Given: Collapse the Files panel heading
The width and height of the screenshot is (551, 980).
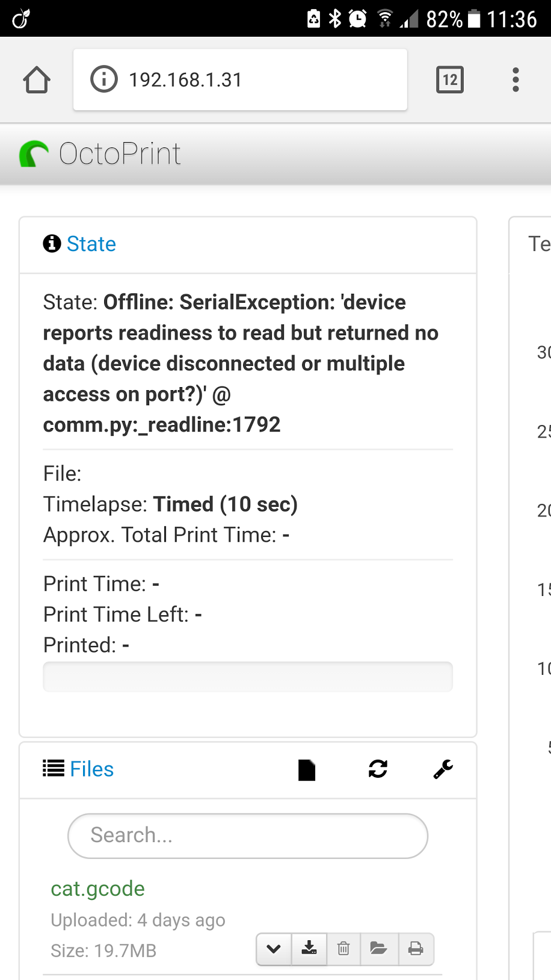Looking at the screenshot, I should [x=91, y=769].
